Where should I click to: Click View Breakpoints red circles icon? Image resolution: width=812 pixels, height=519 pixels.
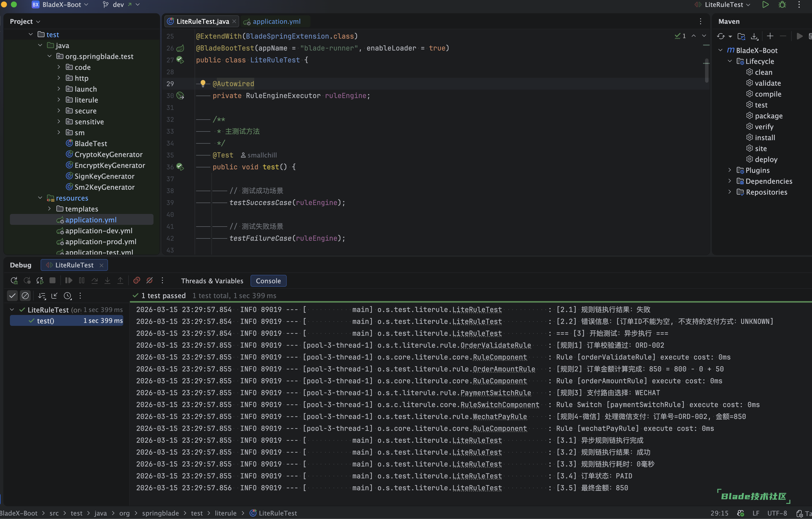pos(137,281)
